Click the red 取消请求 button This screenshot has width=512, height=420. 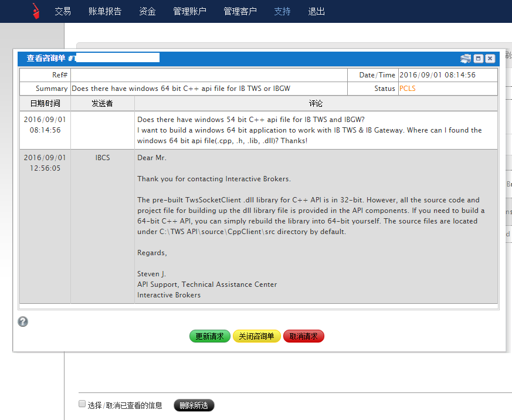[x=303, y=336]
